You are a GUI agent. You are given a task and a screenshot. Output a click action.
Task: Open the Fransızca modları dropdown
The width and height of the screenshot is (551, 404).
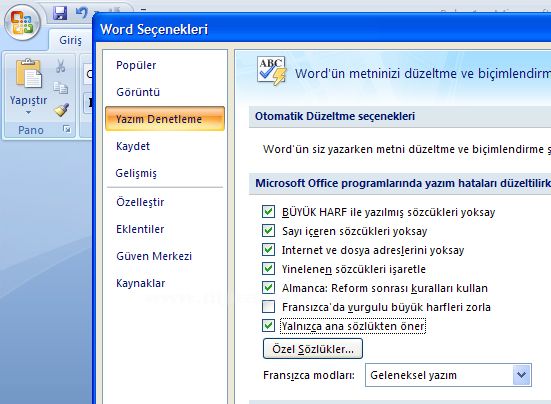pyautogui.click(x=521, y=375)
